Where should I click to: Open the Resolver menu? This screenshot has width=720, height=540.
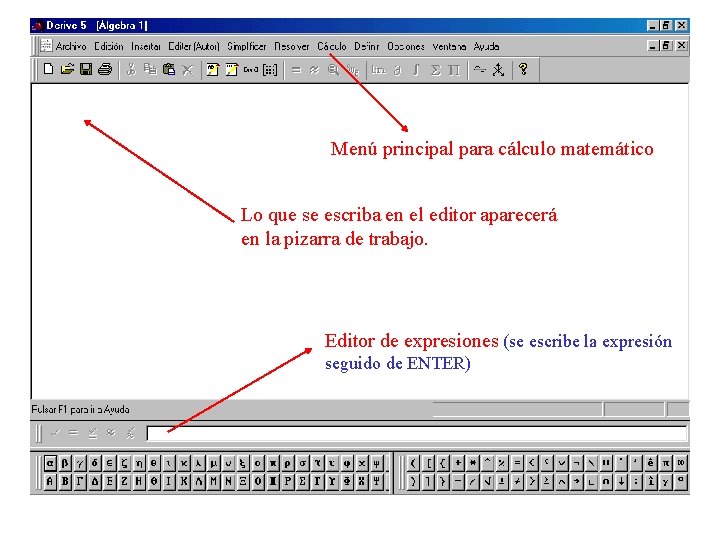tap(292, 46)
